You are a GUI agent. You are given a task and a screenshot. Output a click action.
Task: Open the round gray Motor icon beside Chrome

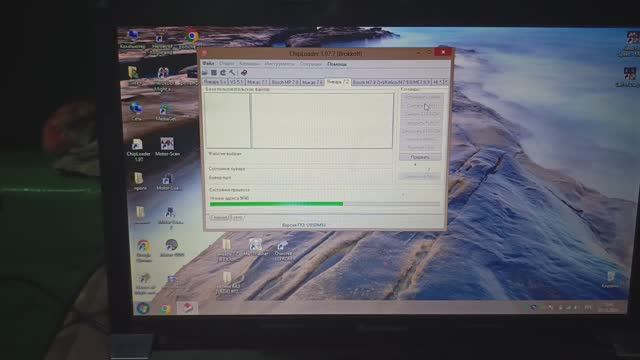171,248
